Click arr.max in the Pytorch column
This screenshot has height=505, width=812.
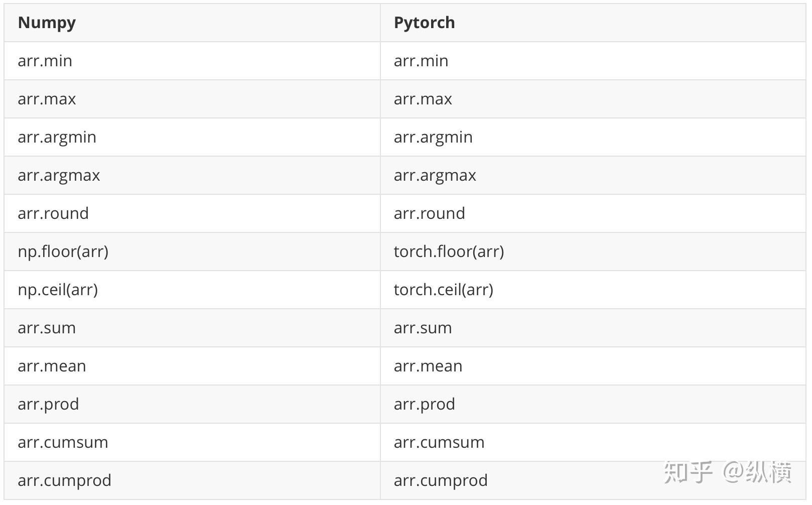423,99
